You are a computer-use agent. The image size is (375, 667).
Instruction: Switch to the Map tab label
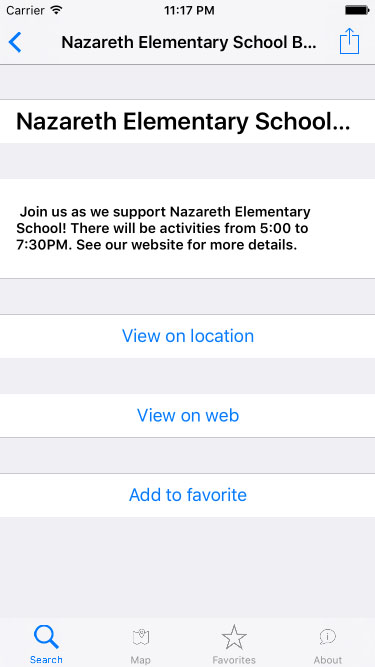point(140,660)
